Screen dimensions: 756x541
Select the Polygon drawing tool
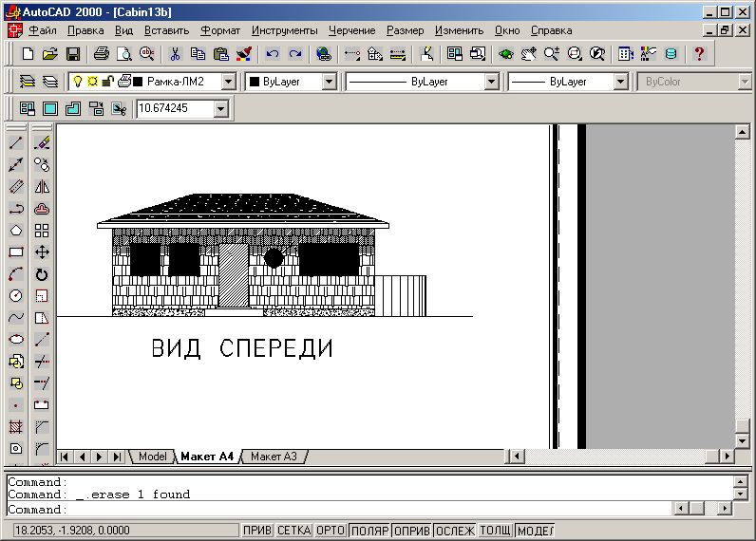(16, 231)
